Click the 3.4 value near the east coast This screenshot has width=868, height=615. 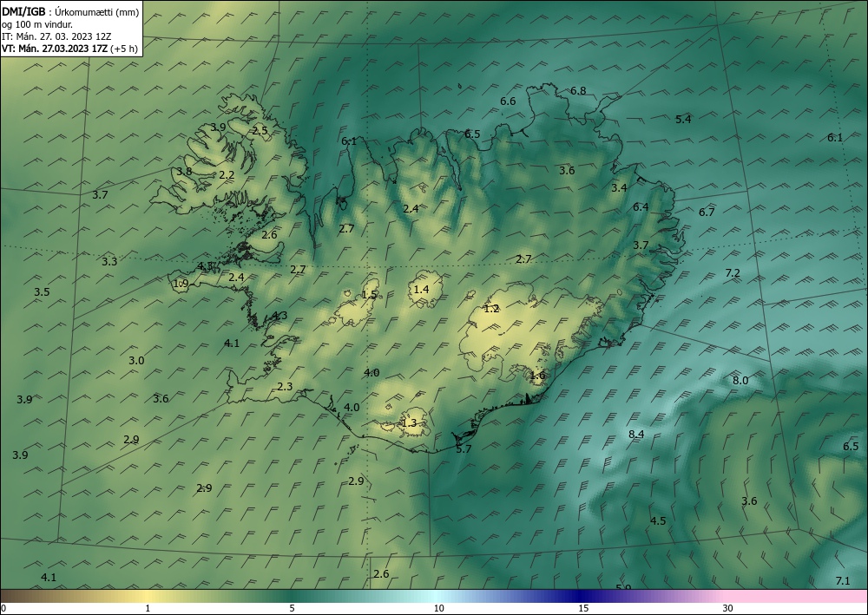619,188
